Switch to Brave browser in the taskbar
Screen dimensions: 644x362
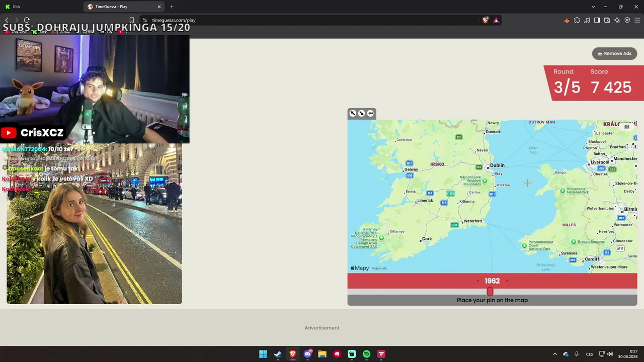click(292, 354)
